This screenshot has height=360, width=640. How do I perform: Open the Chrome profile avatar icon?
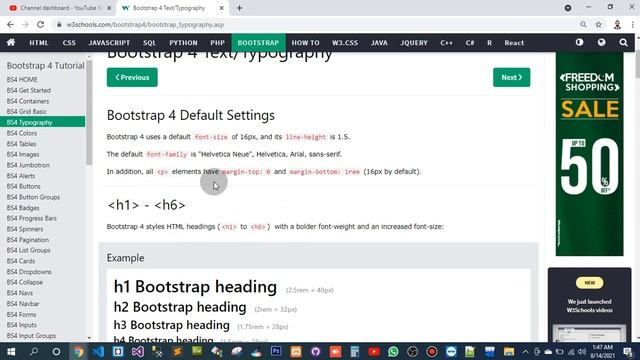click(x=617, y=24)
